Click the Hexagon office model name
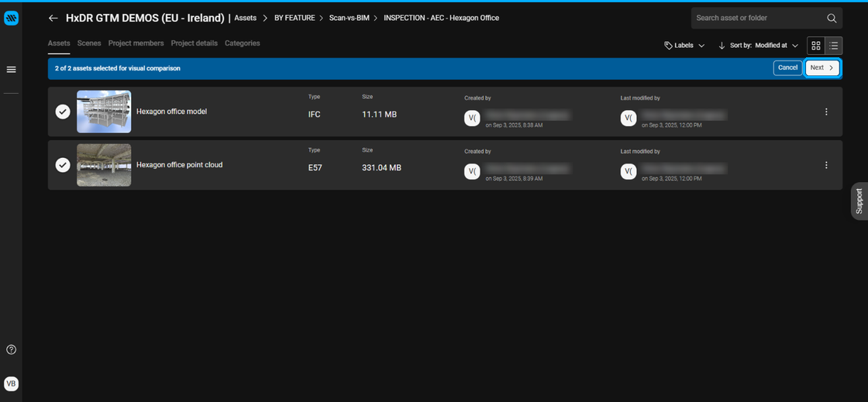 pos(171,112)
